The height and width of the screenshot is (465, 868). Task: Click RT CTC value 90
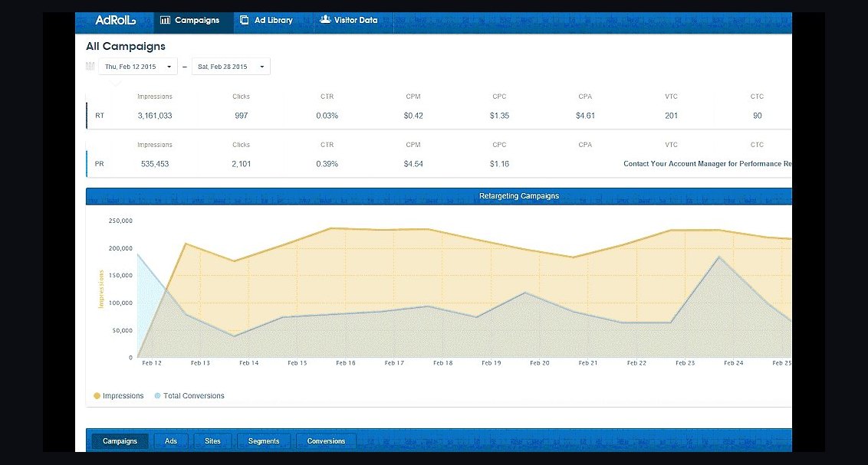(x=758, y=116)
